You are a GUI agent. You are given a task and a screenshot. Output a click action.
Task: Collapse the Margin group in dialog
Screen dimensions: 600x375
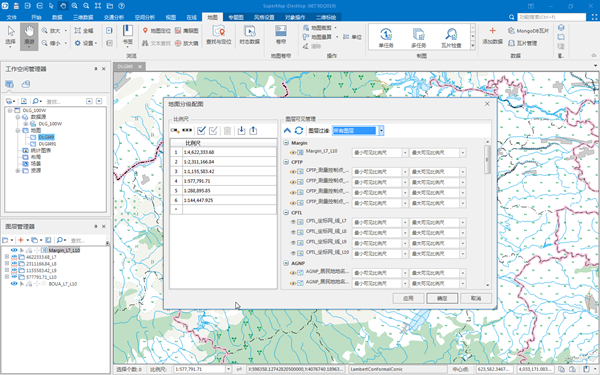(286, 143)
